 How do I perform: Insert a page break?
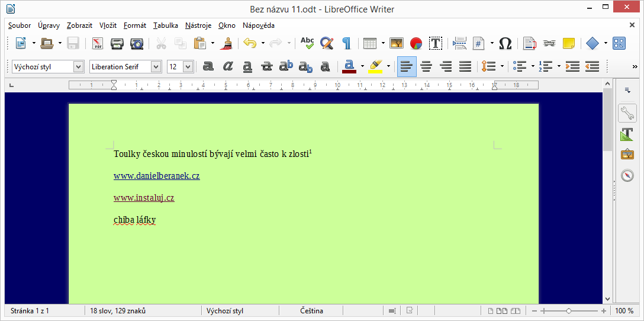tap(460, 43)
